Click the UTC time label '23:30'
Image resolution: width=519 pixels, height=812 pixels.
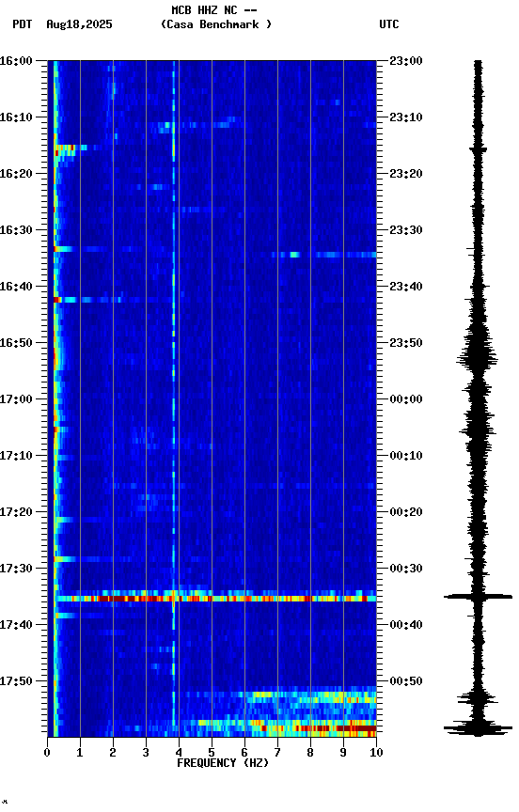point(406,230)
